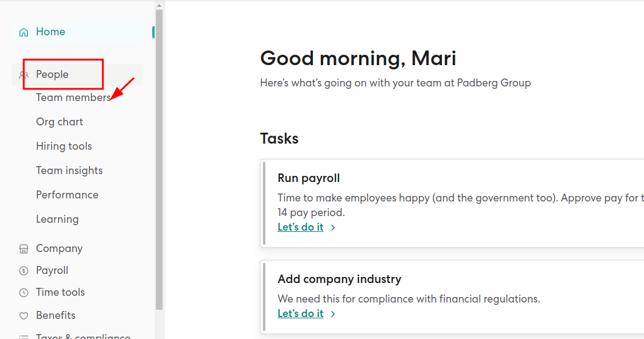Click the People icon in sidebar
Screen dimensions: 644x339
coord(24,75)
